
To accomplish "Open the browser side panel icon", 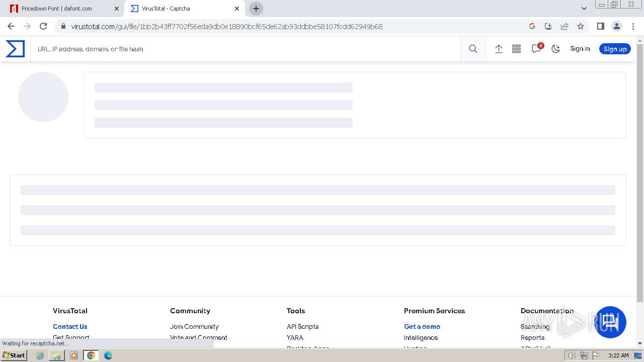I will tap(600, 26).
